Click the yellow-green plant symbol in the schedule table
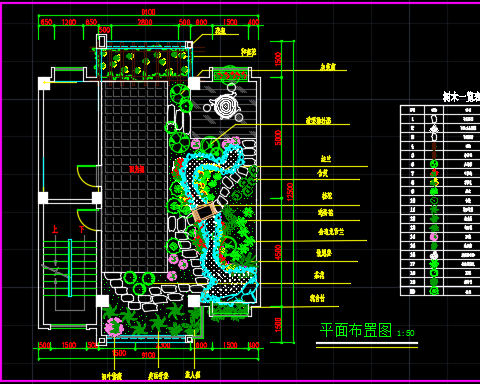Viewport: 480px width, 384px height. (434, 182)
